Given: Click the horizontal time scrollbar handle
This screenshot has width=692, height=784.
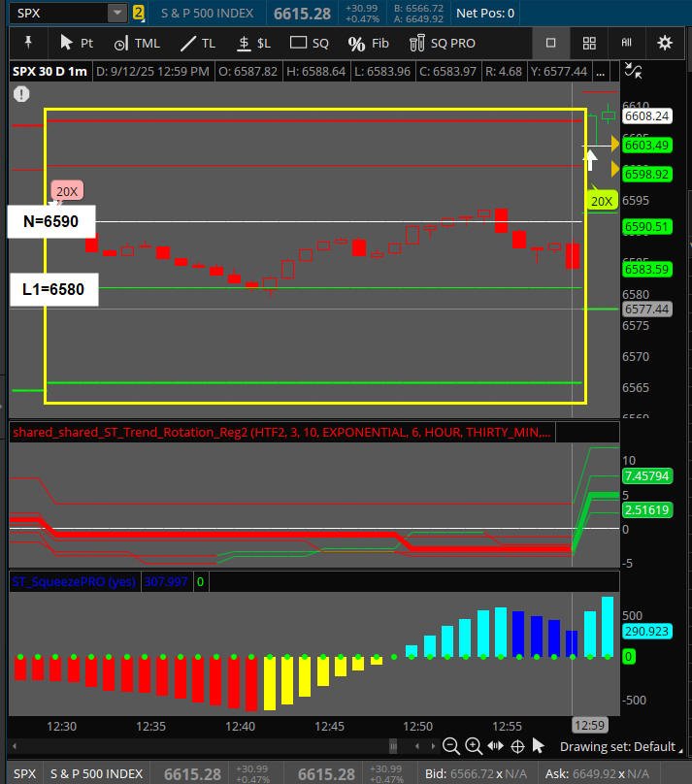Looking at the screenshot, I should [393, 746].
